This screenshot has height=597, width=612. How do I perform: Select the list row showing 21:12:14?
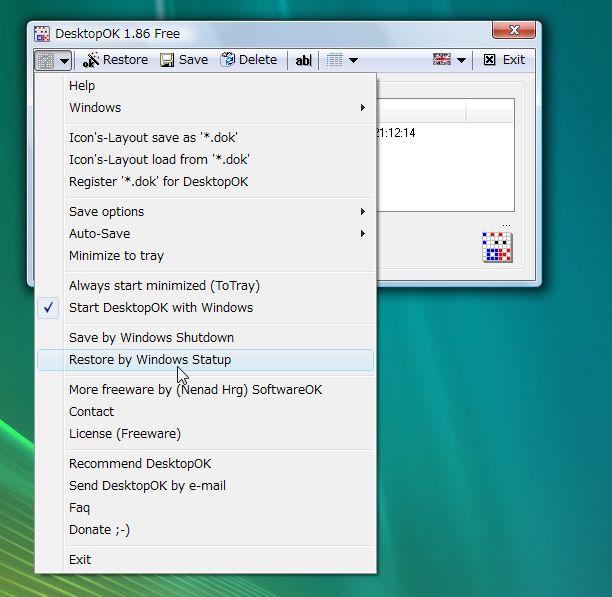tap(445, 133)
